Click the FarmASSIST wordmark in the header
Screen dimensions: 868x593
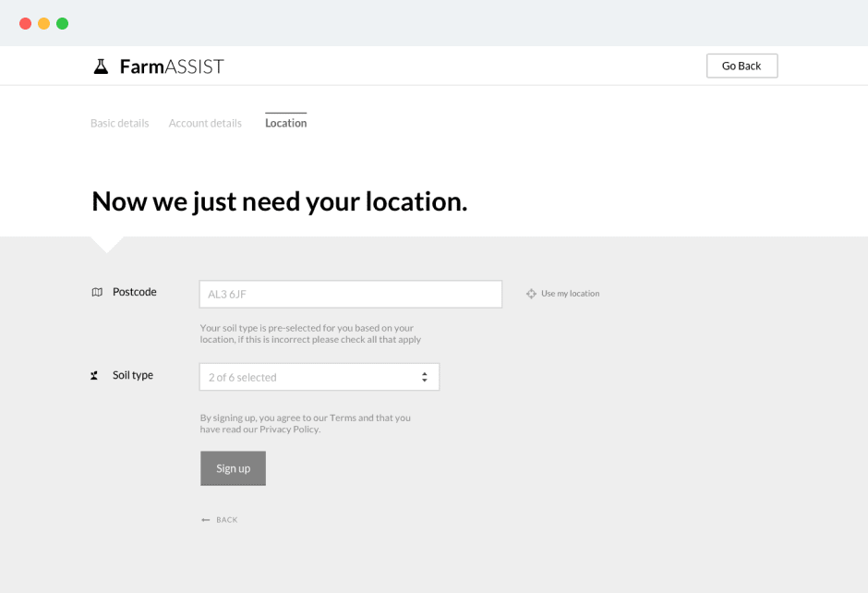coord(171,66)
